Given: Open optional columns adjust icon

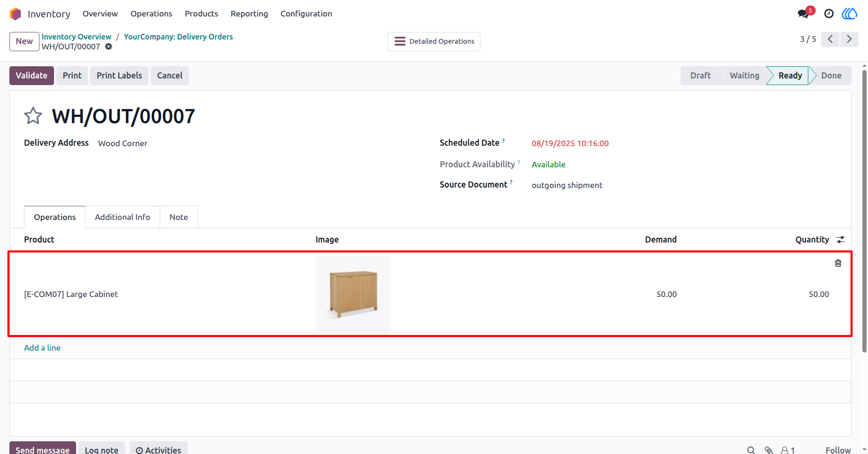Looking at the screenshot, I should (841, 240).
